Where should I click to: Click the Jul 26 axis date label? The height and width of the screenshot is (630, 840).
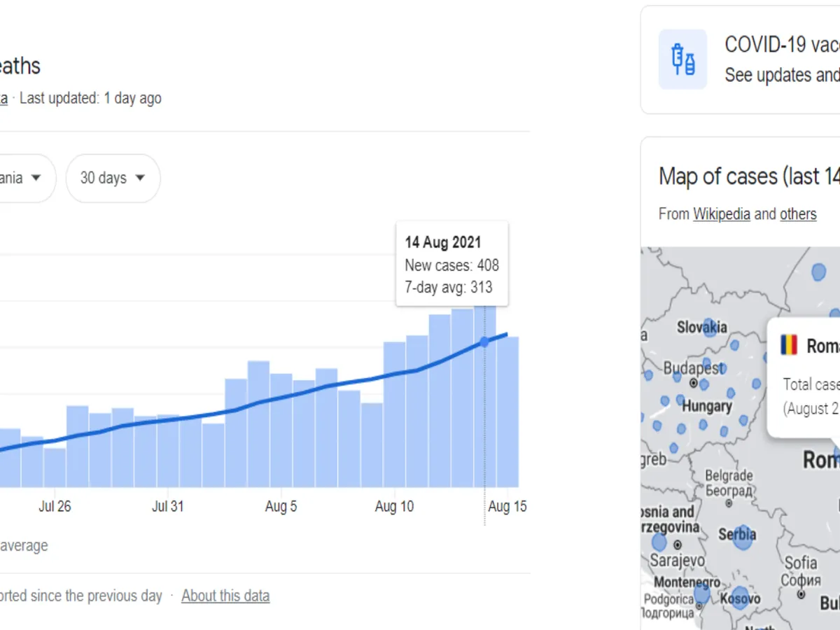(55, 507)
